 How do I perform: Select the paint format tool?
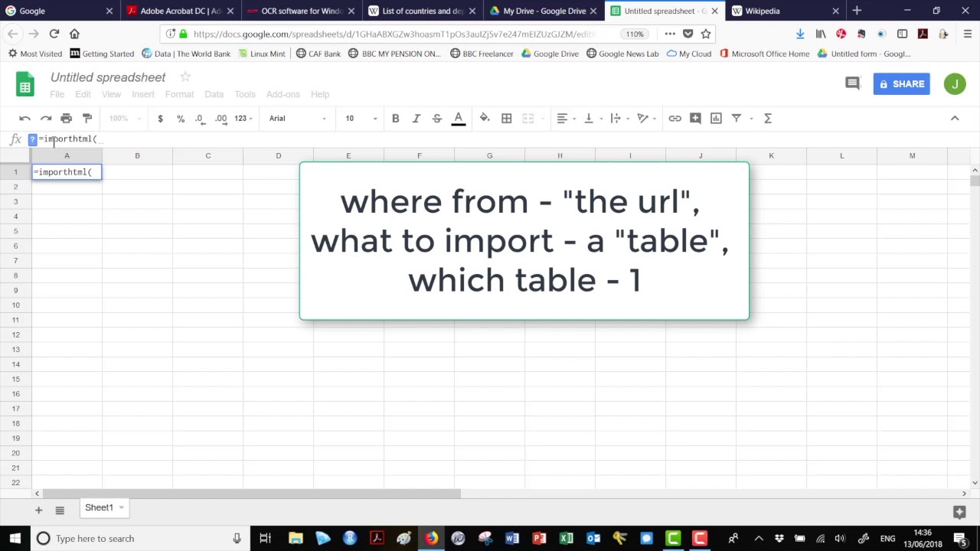pos(87,118)
